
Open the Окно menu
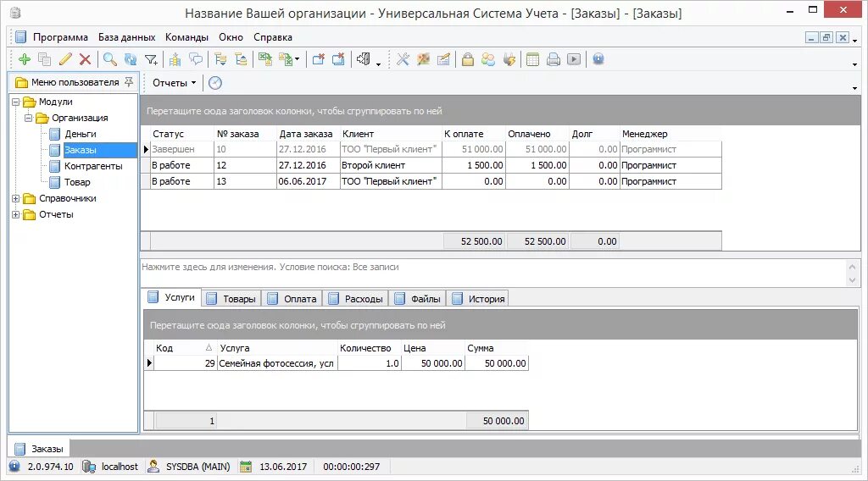[x=231, y=37]
